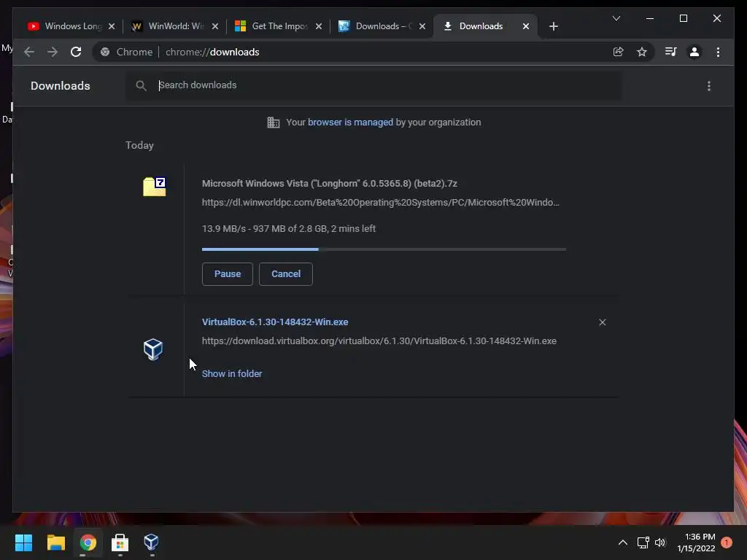Click the managed organization building icon
The height and width of the screenshot is (560, 747).
pyautogui.click(x=274, y=122)
